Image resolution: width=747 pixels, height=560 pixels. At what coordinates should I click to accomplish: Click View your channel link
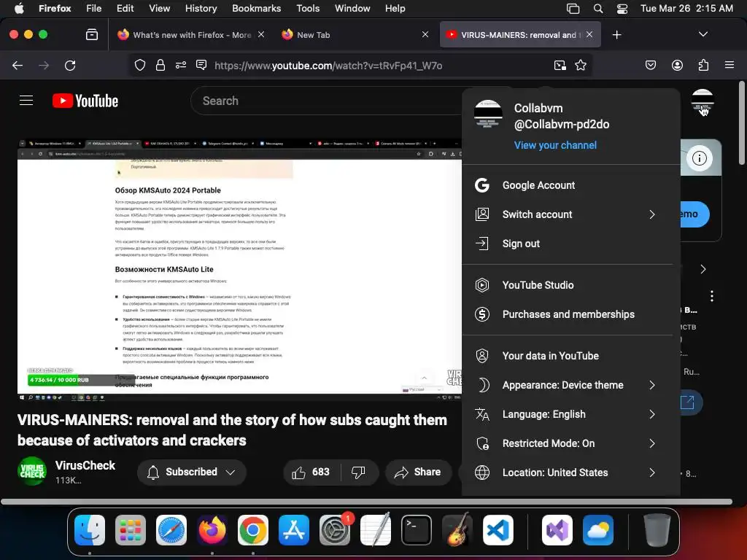(555, 145)
